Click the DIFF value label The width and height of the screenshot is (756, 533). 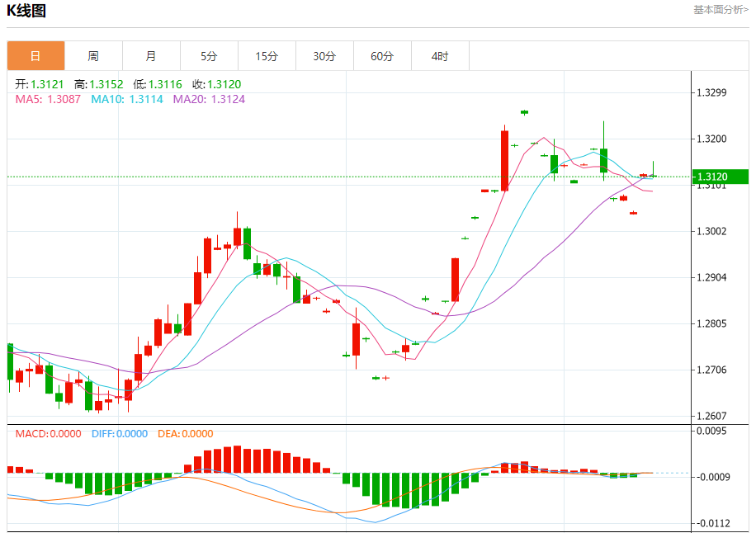120,434
